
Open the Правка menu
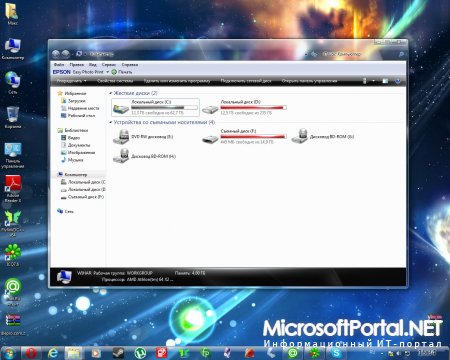(77, 64)
